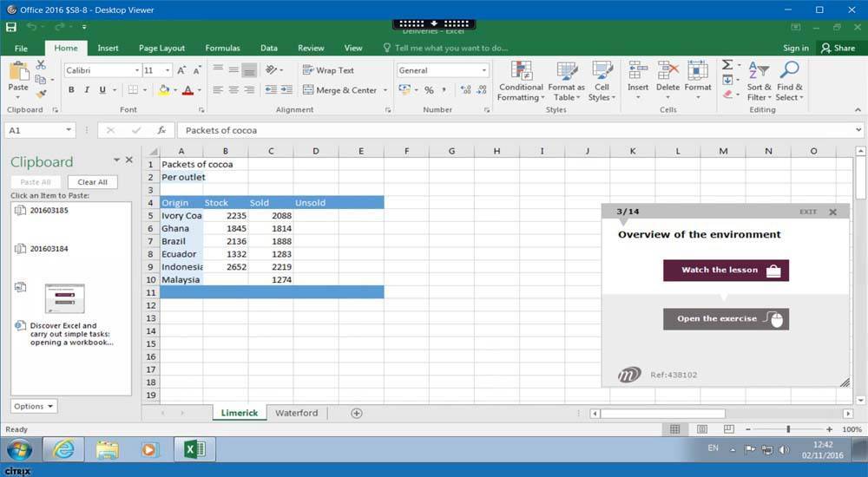The width and height of the screenshot is (868, 477).
Task: Click the Cut scissors icon
Action: click(x=41, y=65)
